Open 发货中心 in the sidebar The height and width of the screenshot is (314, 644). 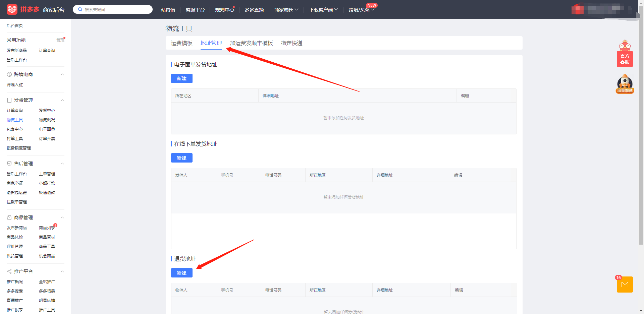47,111
